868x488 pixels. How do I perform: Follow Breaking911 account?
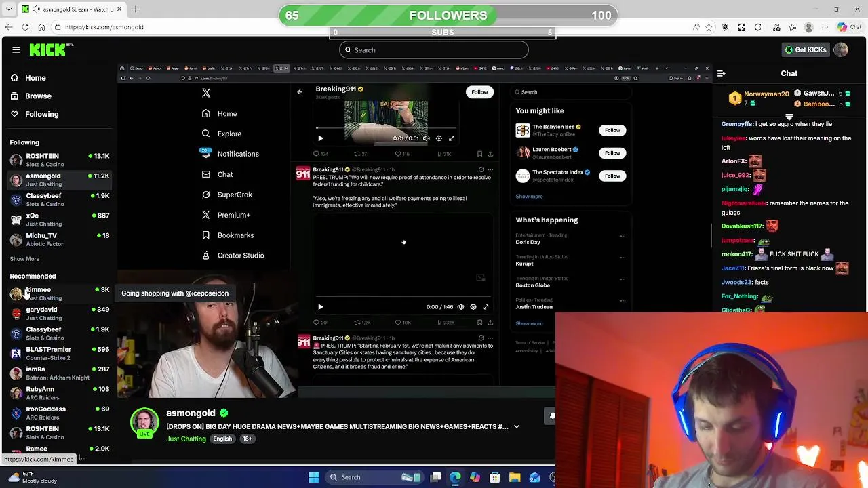479,92
